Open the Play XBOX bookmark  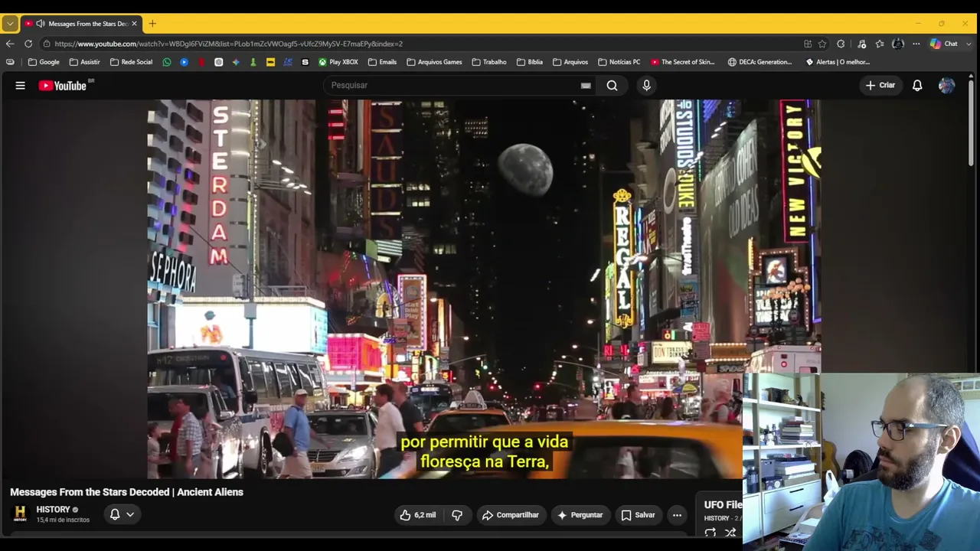coord(338,62)
